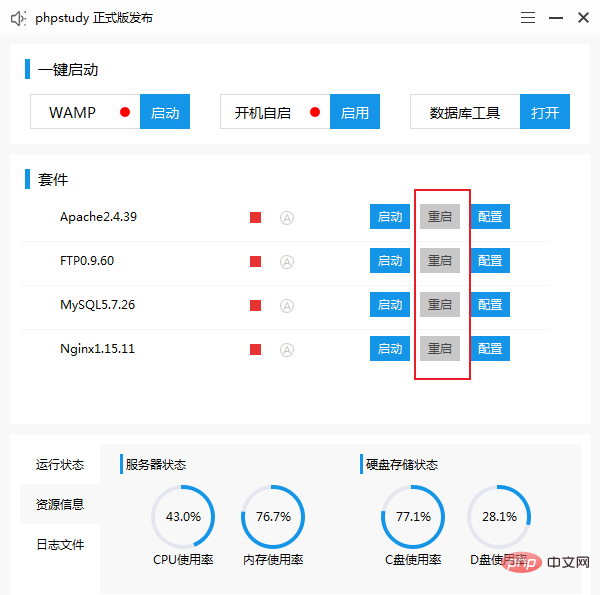Click the MySQL5.7.26 name text
Viewport: 600px width, 595px height.
coord(98,305)
